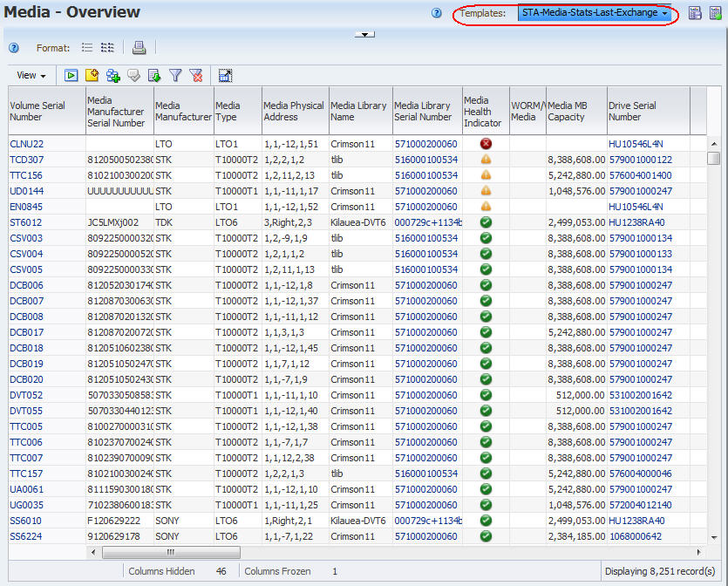Open drive serial number HU1238RA40 link for ST6012
The image size is (728, 586).
[x=636, y=222]
